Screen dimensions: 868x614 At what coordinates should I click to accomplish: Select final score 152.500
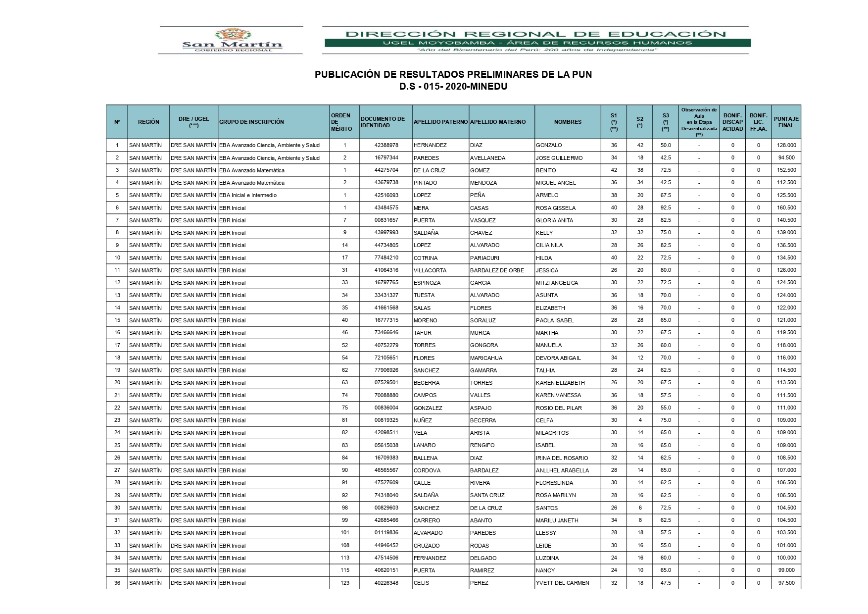(x=786, y=170)
